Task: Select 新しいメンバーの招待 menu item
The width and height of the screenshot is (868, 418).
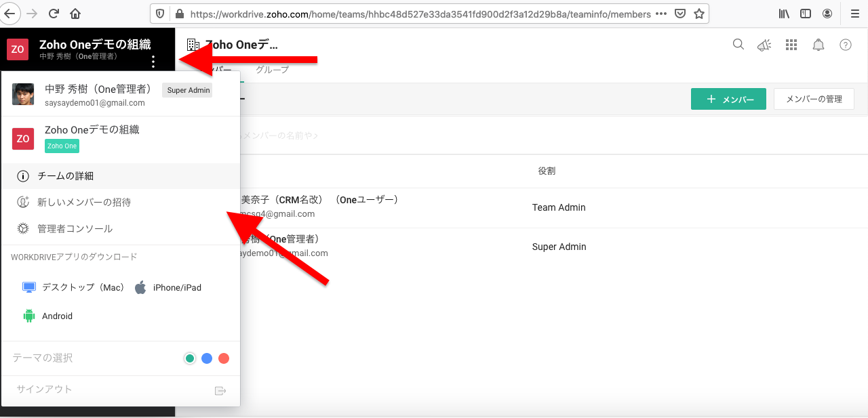Action: 121,202
